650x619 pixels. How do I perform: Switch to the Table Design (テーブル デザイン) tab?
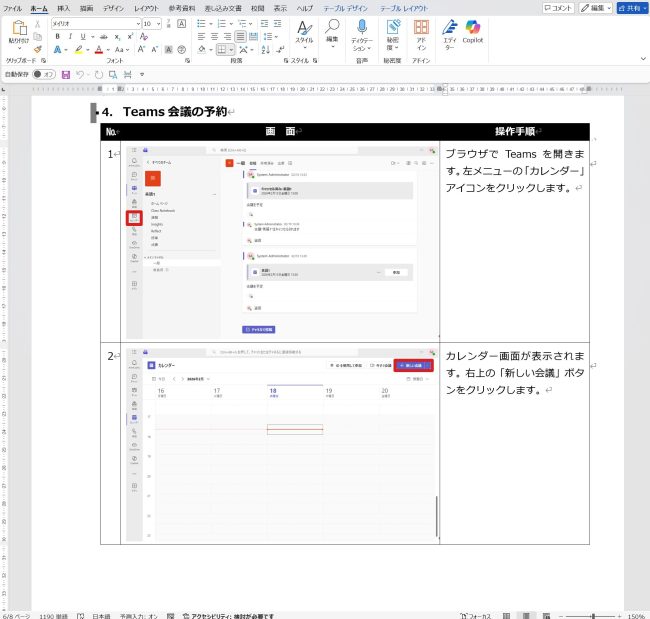(x=346, y=7)
